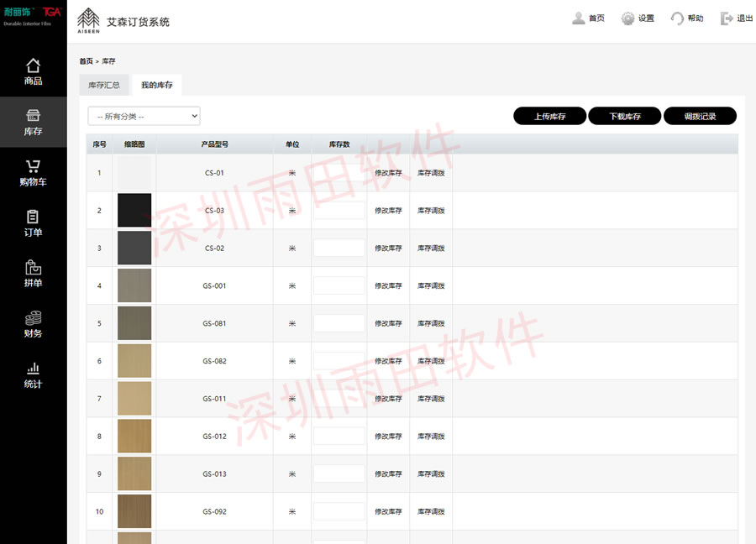Open the 财务 finance sidebar icon
The height and width of the screenshot is (544, 756).
click(33, 318)
